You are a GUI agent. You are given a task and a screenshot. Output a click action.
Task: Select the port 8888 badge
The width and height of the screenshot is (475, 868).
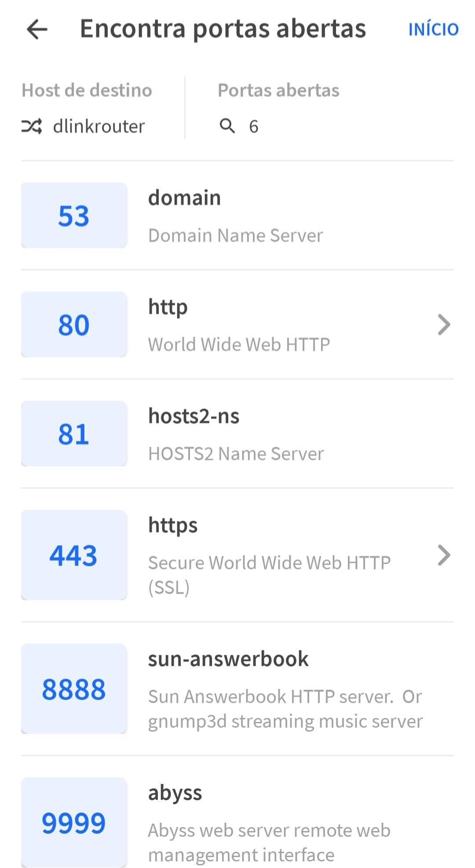(x=74, y=689)
